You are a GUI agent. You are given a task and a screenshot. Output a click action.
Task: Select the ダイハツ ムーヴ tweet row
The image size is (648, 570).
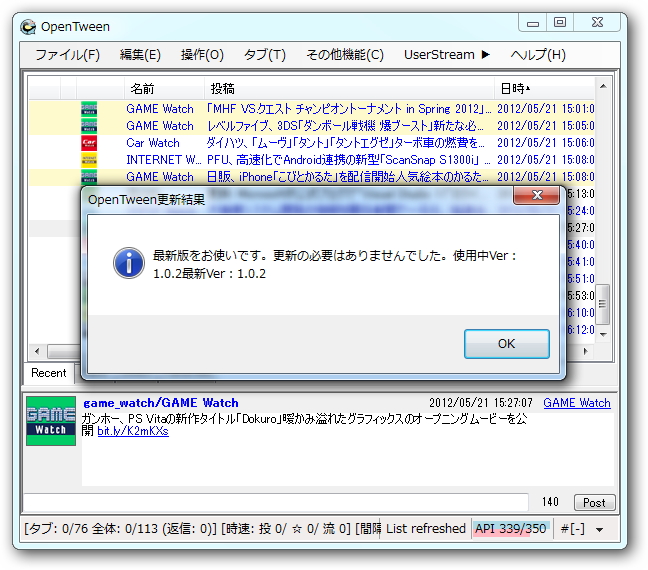coord(312,143)
